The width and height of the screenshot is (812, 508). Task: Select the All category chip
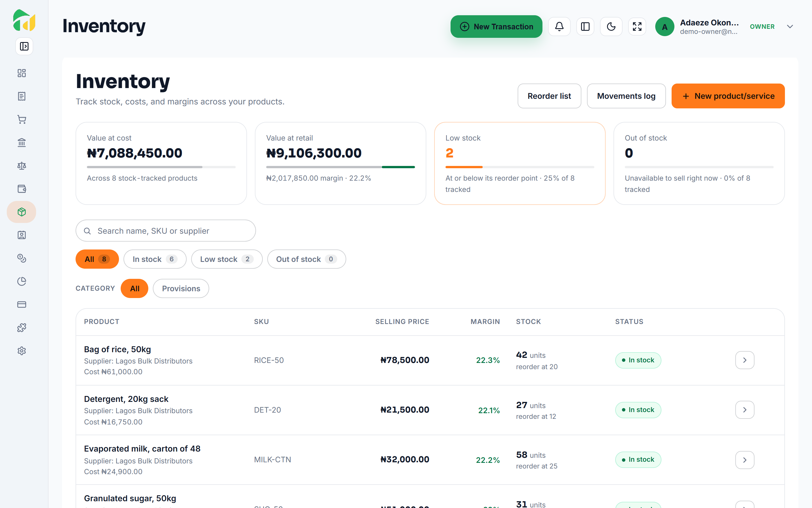(x=134, y=289)
